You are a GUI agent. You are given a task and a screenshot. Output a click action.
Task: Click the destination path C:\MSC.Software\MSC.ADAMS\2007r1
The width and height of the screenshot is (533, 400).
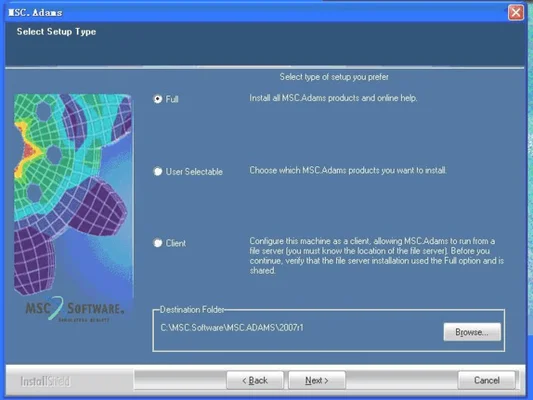(232, 328)
